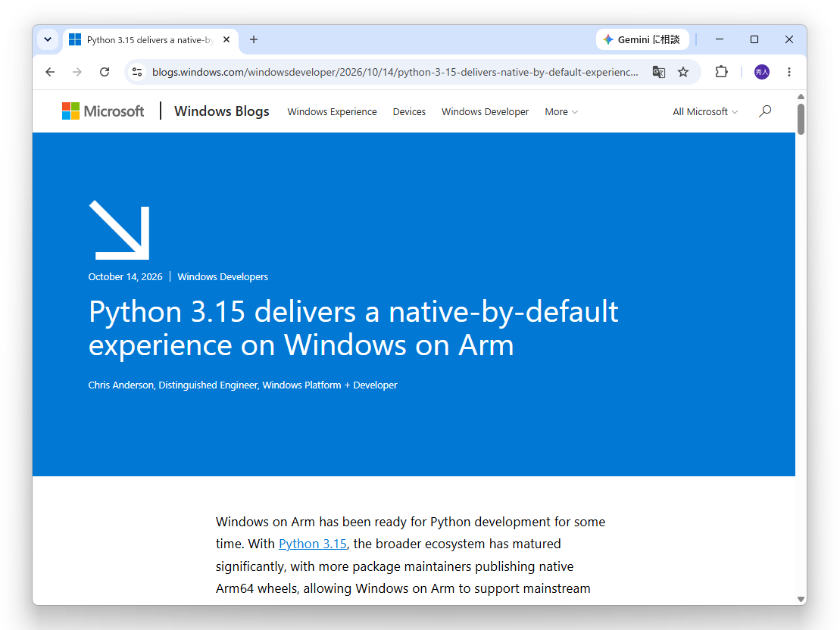
Task: Open the Chrome profile avatar
Action: pyautogui.click(x=762, y=72)
